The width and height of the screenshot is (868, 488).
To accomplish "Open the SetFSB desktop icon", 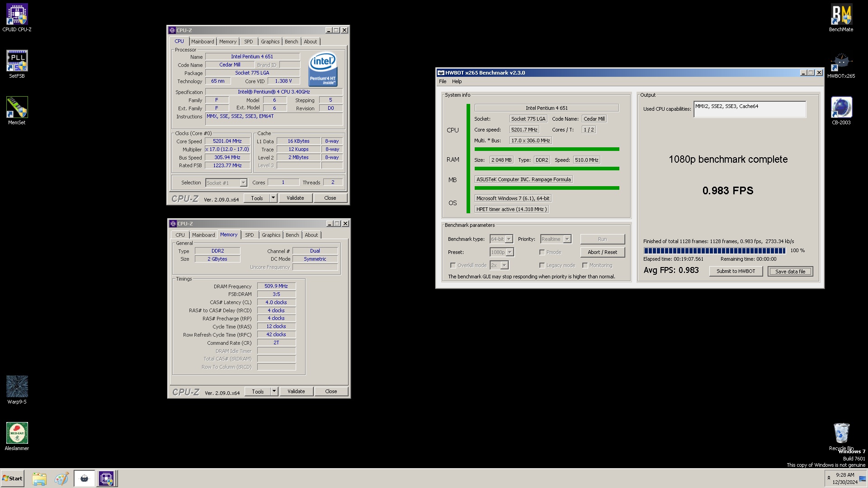I will tap(17, 64).
